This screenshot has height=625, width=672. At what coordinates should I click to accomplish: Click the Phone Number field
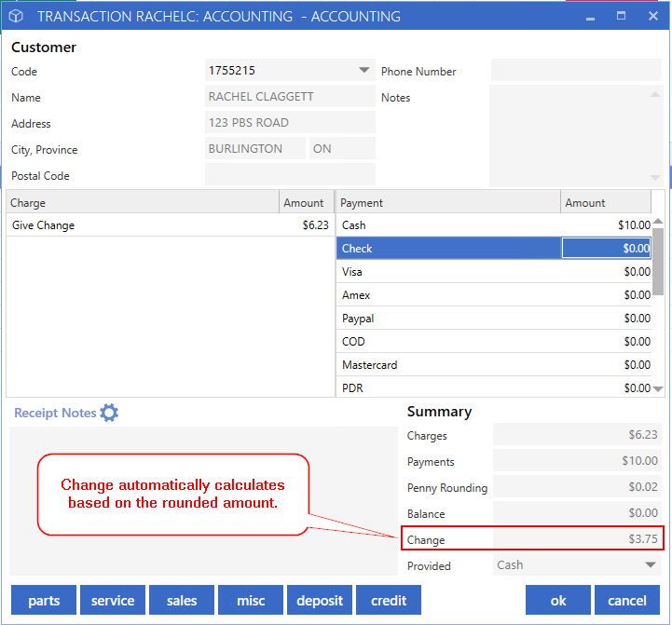click(576, 70)
